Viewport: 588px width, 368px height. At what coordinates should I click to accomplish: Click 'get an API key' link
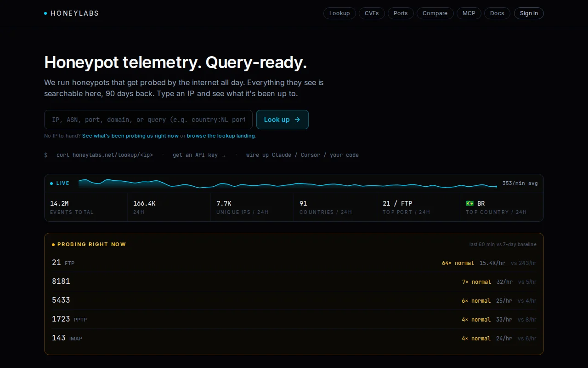coord(199,155)
